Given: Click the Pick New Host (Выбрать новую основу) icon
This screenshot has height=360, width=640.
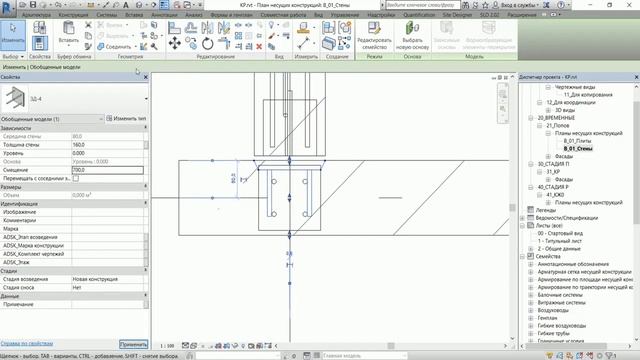Looking at the screenshot, I should pyautogui.click(x=412, y=28).
